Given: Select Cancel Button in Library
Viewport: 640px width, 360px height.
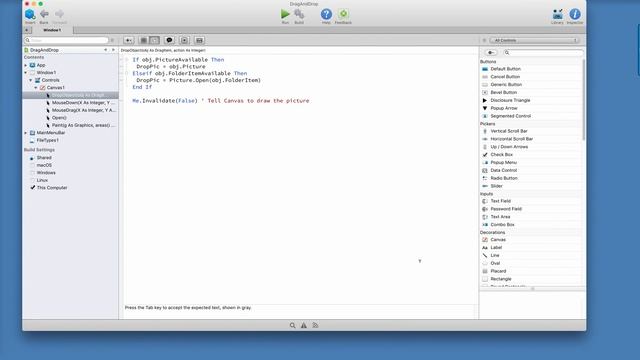Looking at the screenshot, I should [531, 77].
